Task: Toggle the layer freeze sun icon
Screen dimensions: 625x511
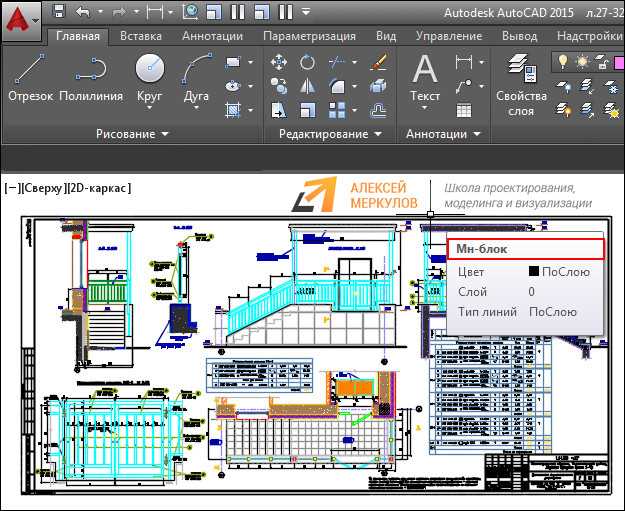Action: [x=583, y=62]
